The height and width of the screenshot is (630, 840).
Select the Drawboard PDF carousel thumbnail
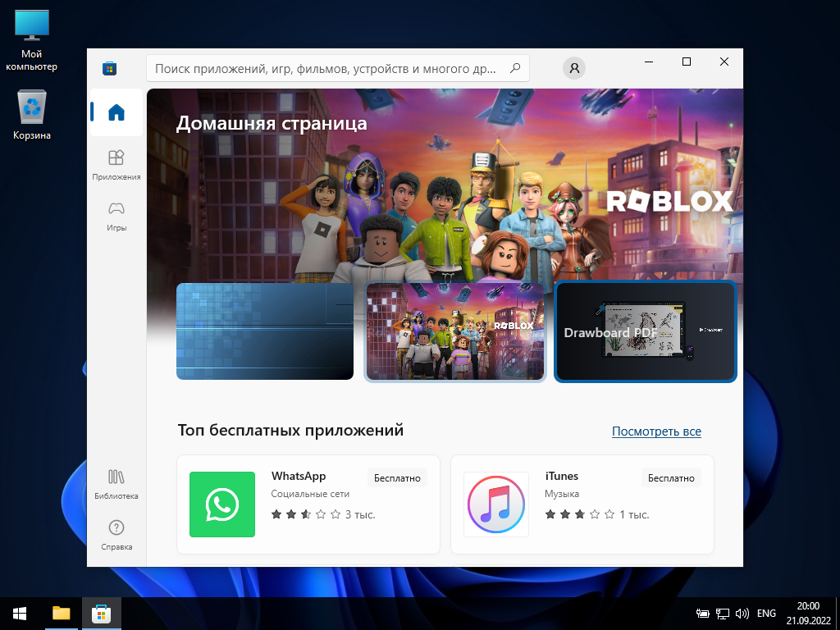pos(646,331)
